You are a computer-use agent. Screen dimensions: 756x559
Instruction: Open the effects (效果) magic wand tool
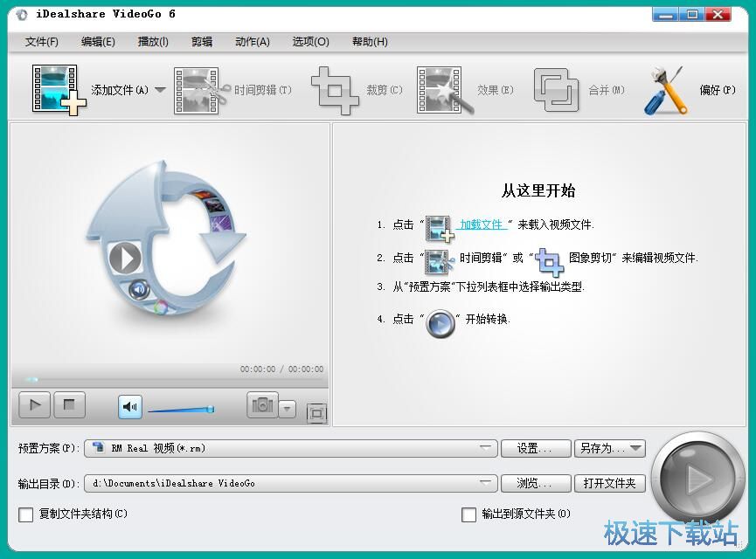coord(444,91)
